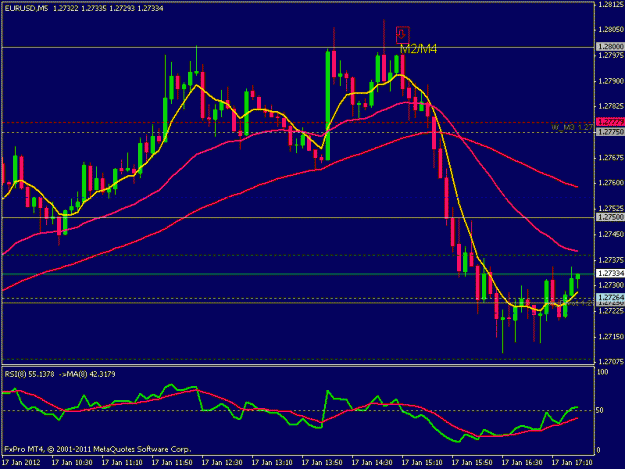Select the 1.27375 price axis label
Image resolution: width=625 pixels, height=469 pixels.
point(611,260)
